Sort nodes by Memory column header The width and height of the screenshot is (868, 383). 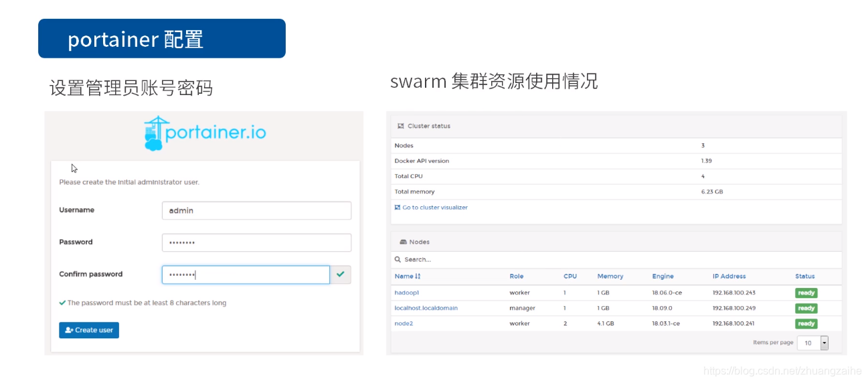point(610,276)
